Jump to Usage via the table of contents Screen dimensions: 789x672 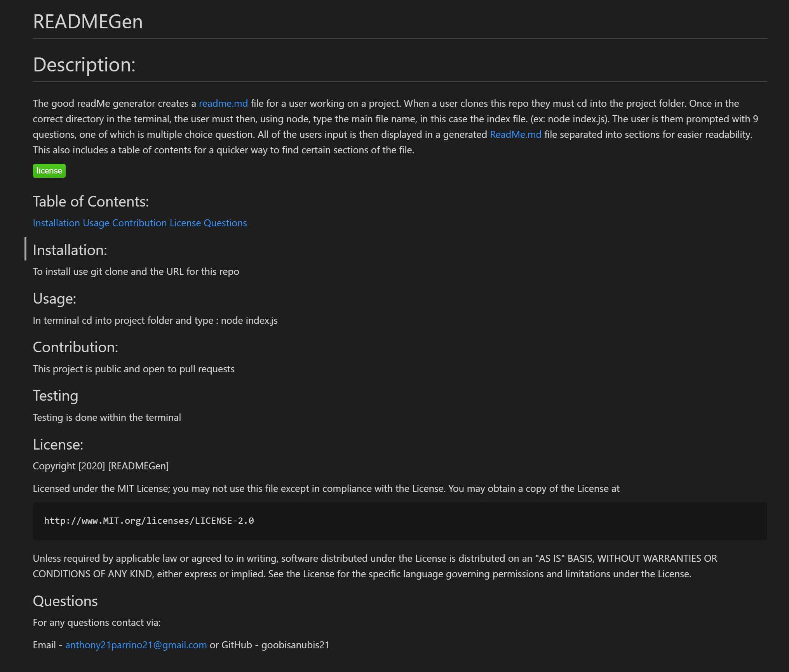(x=96, y=223)
